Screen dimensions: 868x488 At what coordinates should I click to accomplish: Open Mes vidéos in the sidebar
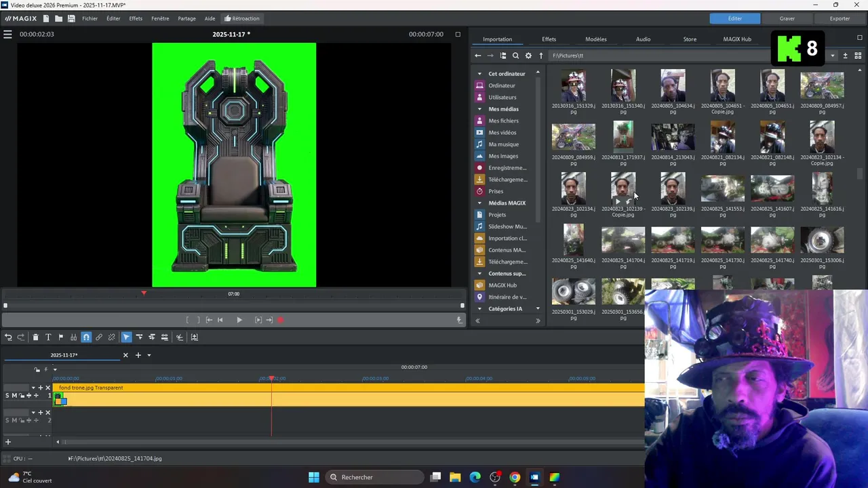click(502, 132)
